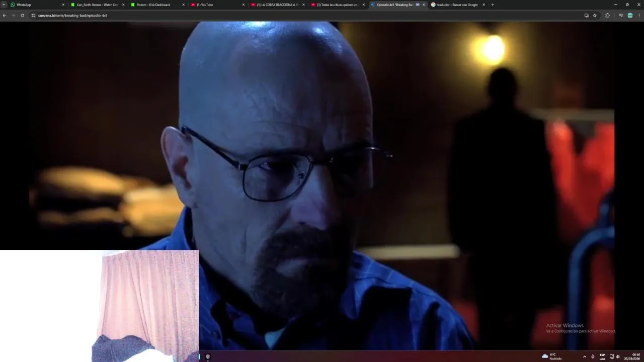The image size is (644, 362).
Task: Close the LA COBRA REACCIONA tab
Action: [303, 5]
